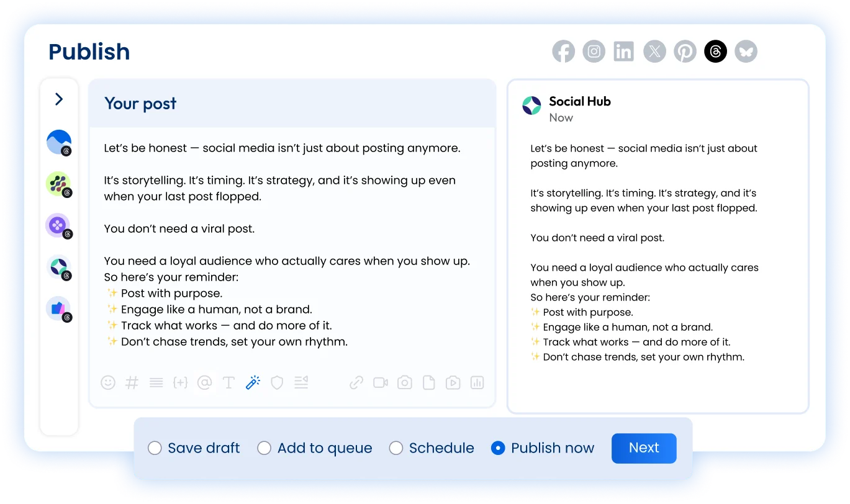
Task: Add a photo using the camera icon
Action: pos(404,382)
